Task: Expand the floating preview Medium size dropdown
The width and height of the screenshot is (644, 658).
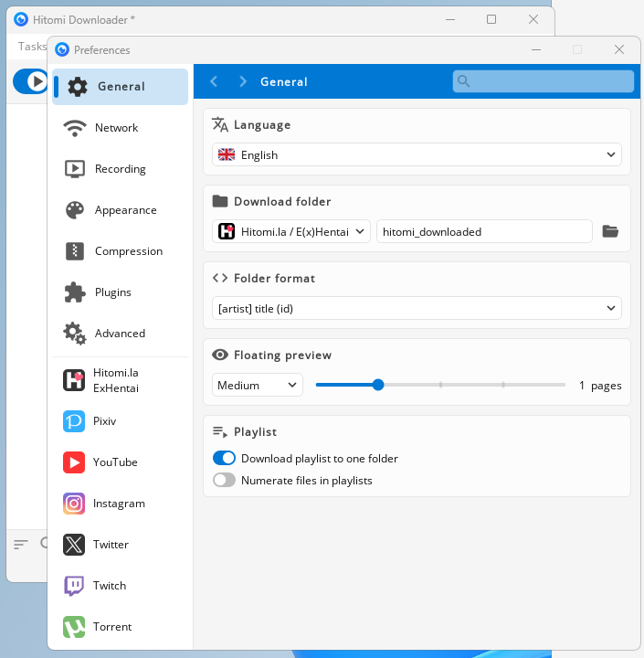Action: click(258, 386)
